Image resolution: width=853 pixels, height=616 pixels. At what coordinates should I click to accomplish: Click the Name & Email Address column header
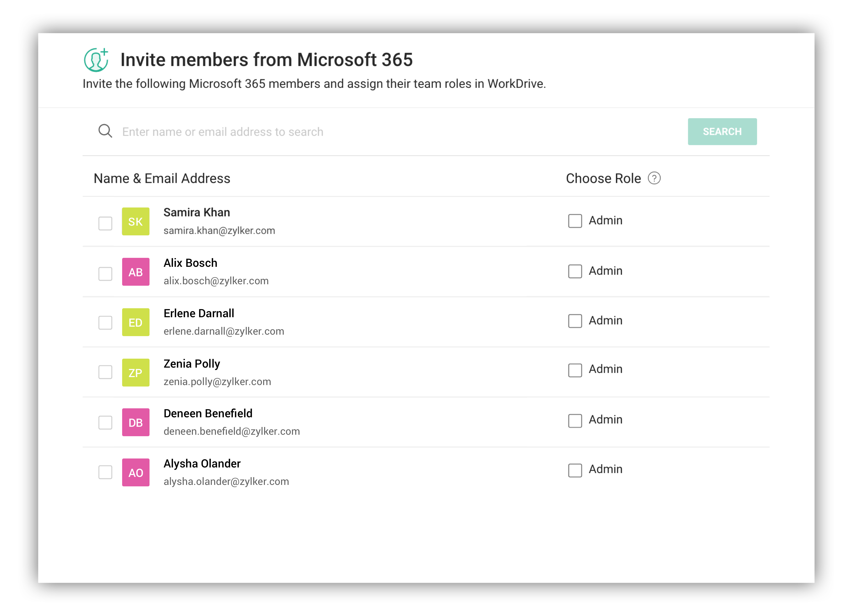point(162,179)
